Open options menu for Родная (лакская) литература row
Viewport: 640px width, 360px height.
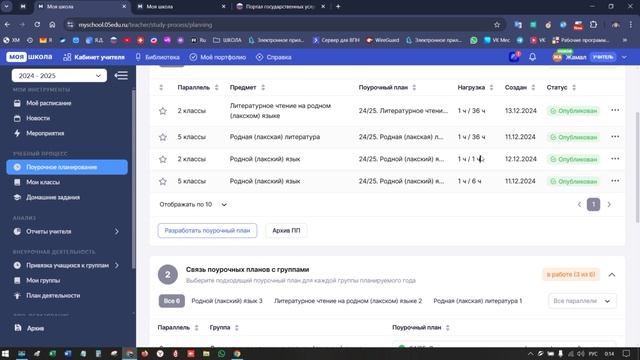tap(615, 136)
